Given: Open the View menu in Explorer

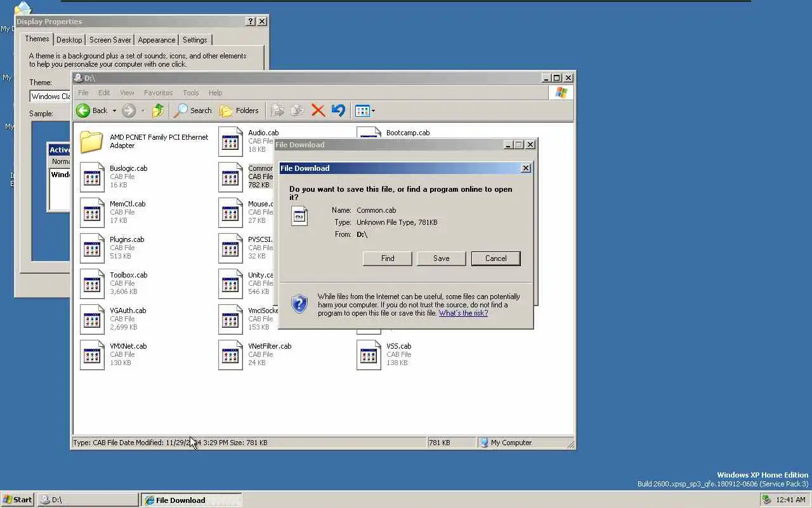Looking at the screenshot, I should coord(127,93).
